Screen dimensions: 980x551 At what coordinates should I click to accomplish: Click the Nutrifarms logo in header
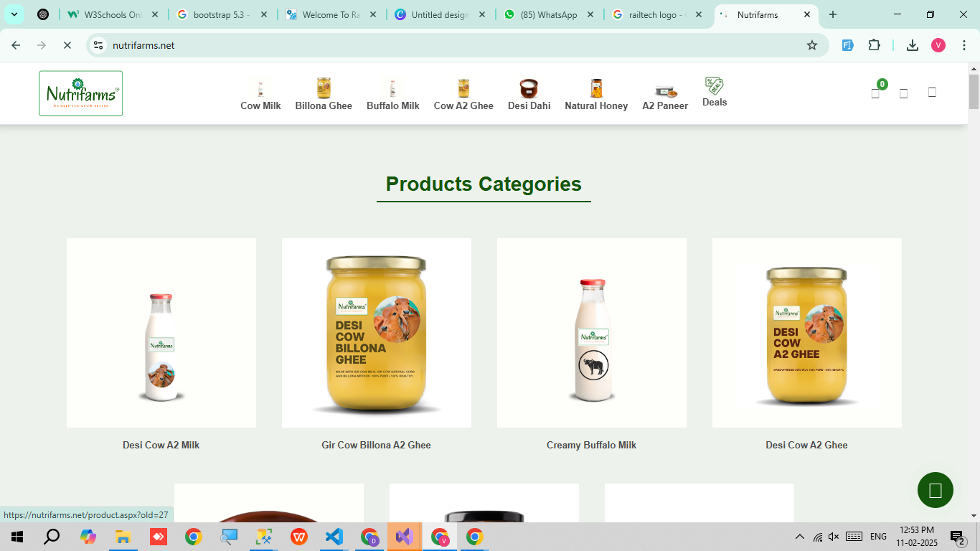click(x=80, y=93)
